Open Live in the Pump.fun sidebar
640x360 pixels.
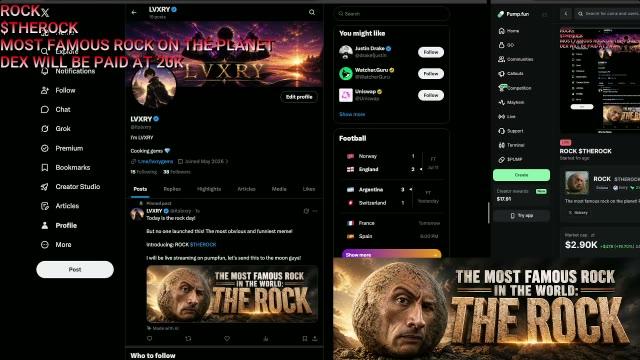pyautogui.click(x=507, y=117)
